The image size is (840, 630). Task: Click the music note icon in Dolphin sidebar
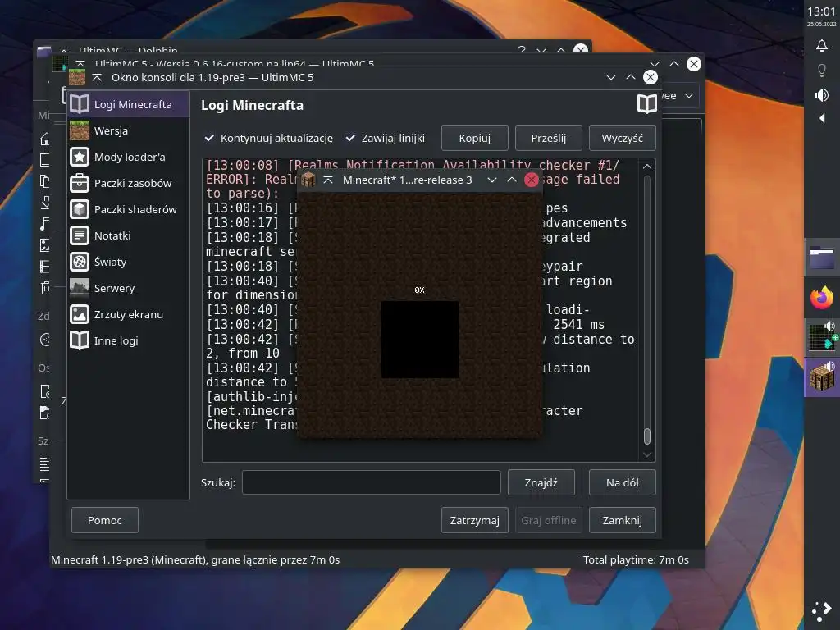(x=45, y=224)
